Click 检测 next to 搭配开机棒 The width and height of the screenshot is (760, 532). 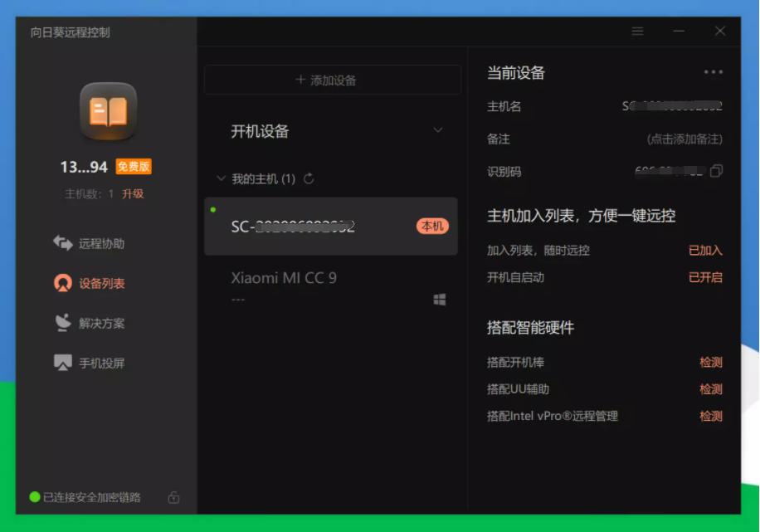coord(711,361)
